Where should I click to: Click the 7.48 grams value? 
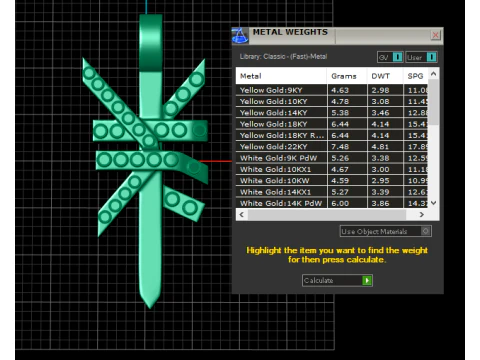click(x=340, y=147)
